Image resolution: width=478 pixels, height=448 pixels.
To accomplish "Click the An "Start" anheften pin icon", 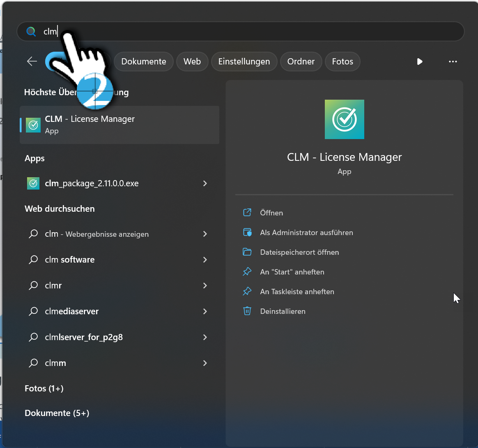I will point(247,272).
